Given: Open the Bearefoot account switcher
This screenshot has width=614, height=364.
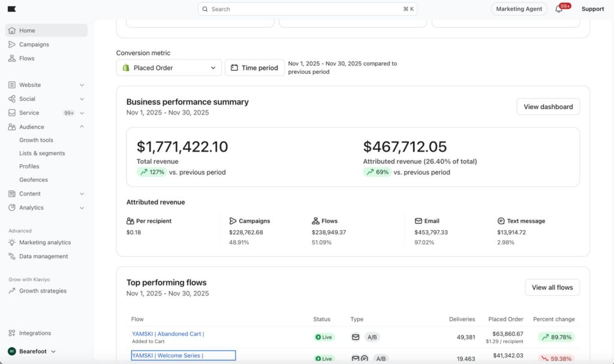Looking at the screenshot, I should click(32, 351).
